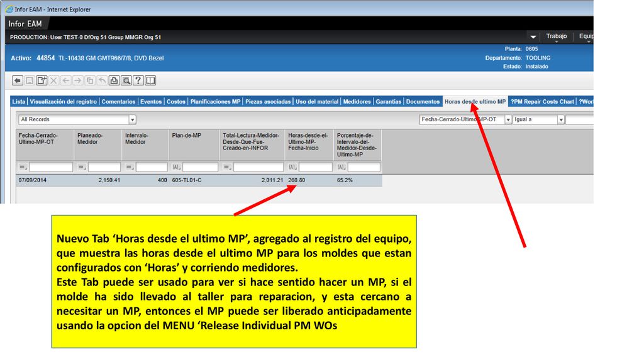Click the new record icon

(42, 80)
